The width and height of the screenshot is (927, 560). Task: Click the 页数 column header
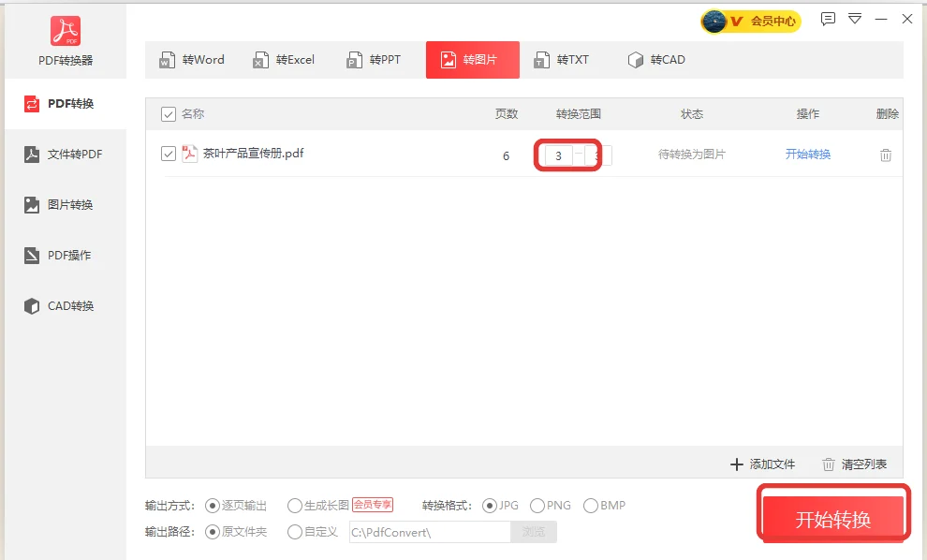[506, 114]
